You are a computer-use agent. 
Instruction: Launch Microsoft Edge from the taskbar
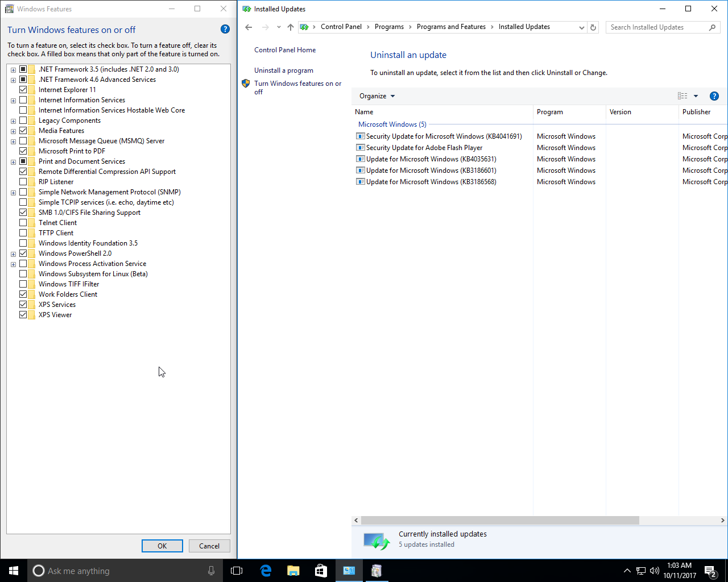(266, 571)
